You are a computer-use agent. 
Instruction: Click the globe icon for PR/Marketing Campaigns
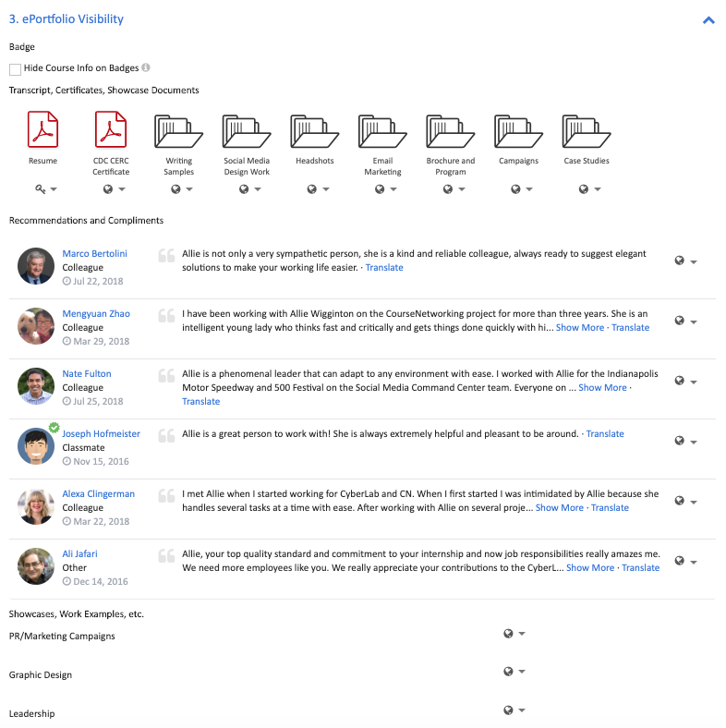(x=508, y=633)
